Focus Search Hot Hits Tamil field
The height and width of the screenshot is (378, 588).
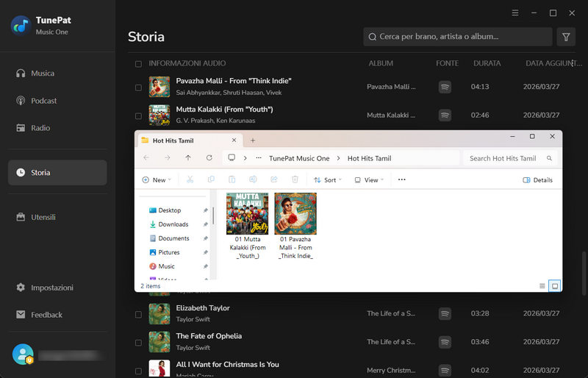click(510, 158)
